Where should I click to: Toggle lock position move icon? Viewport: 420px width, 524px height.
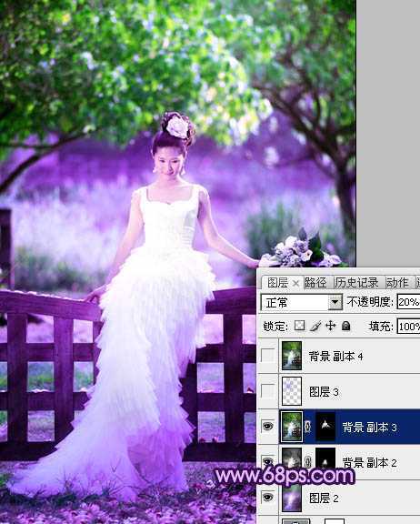tap(331, 326)
